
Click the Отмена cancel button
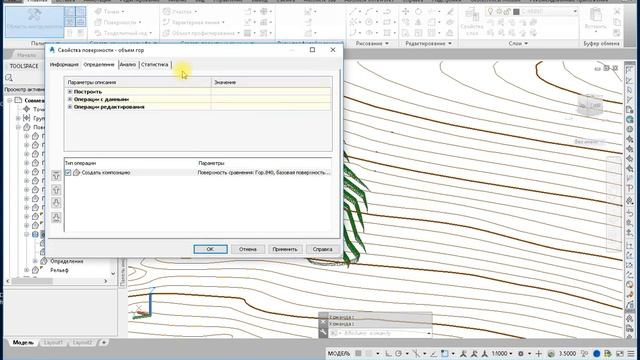pos(248,249)
